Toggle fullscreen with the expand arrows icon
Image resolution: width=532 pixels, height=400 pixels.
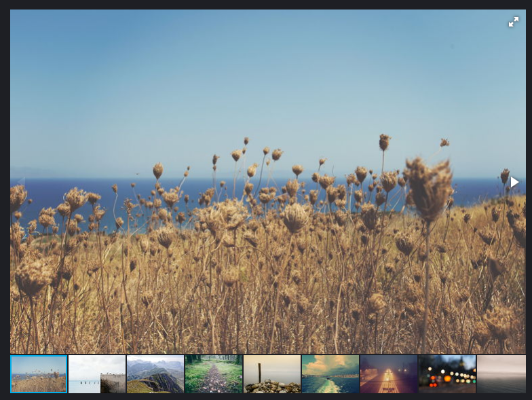[513, 22]
